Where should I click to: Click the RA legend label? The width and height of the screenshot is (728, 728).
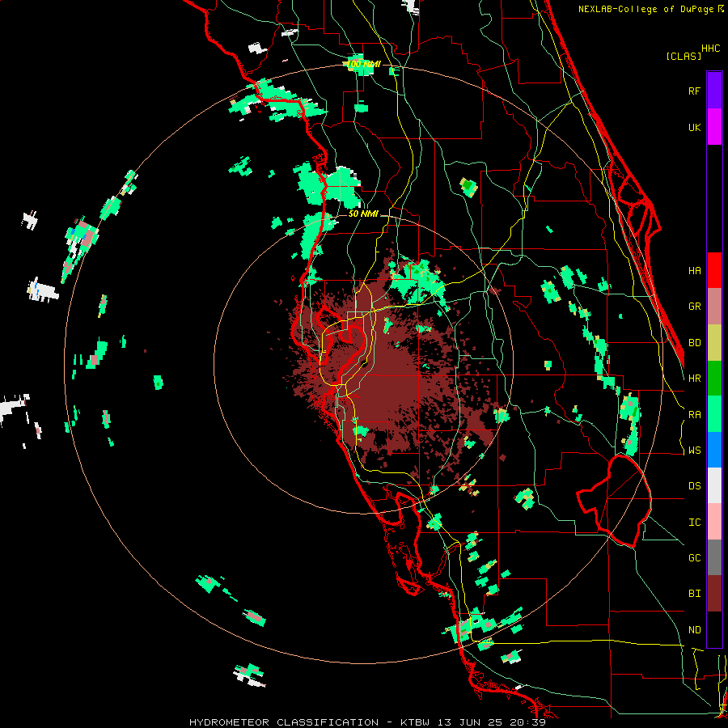(x=694, y=415)
